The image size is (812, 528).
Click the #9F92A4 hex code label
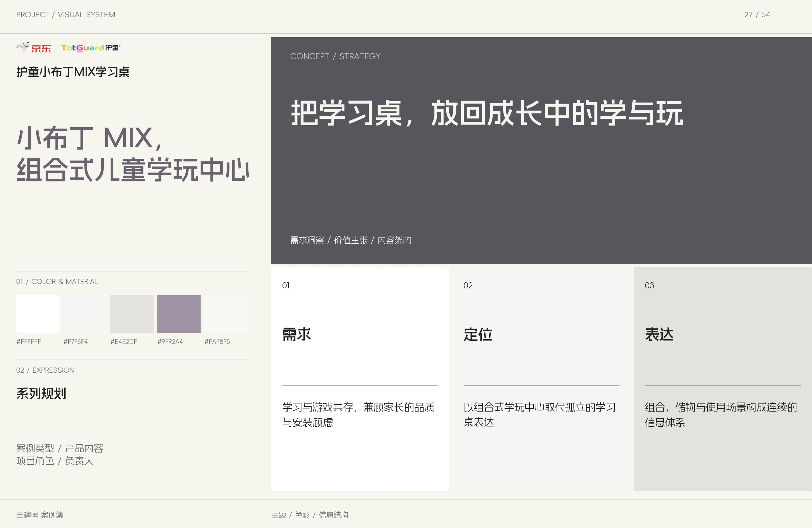click(x=170, y=342)
